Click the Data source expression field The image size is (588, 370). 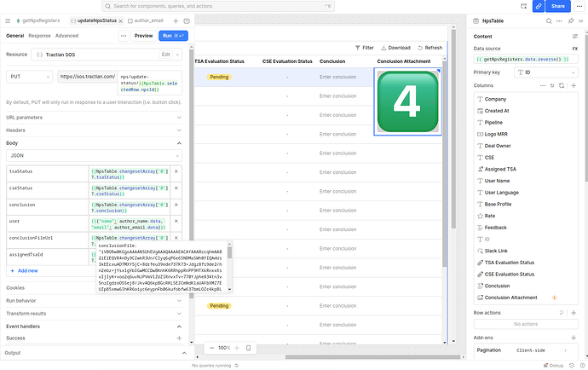(526, 60)
